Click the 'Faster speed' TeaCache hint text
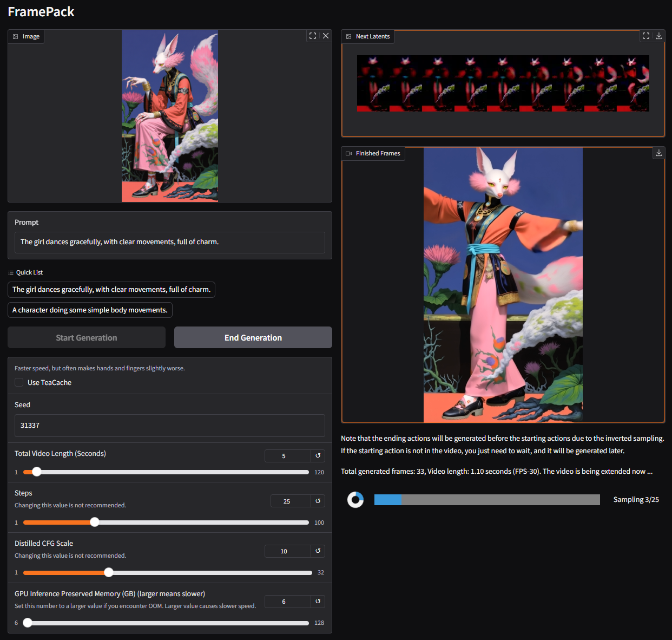Viewport: 672px width, 640px height. coord(100,368)
